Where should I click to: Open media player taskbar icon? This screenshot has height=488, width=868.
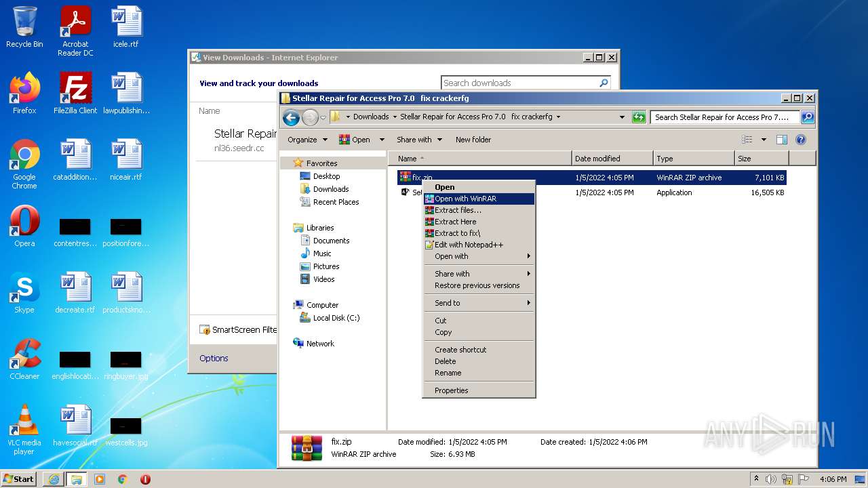100,479
